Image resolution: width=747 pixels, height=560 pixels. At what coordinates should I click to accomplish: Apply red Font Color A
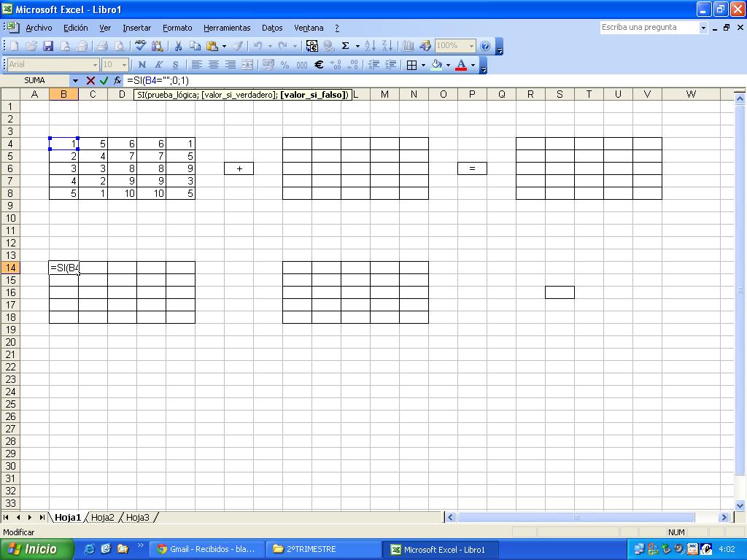[461, 65]
